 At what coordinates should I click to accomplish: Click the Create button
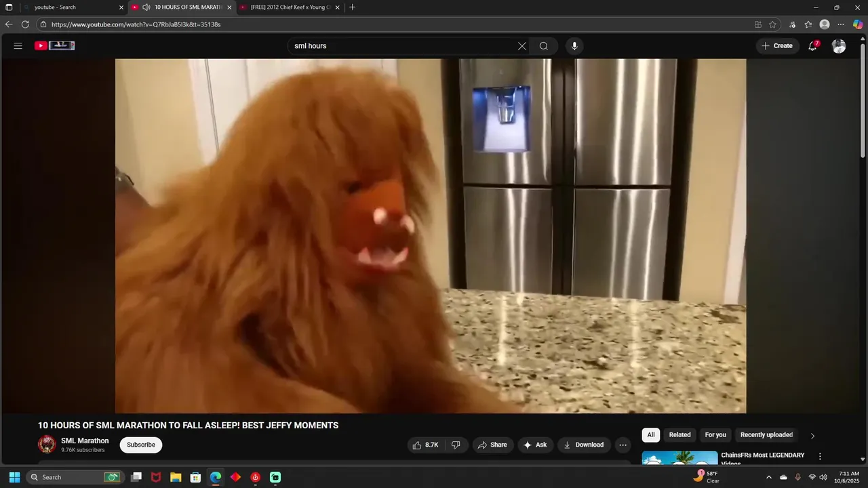[x=776, y=46]
